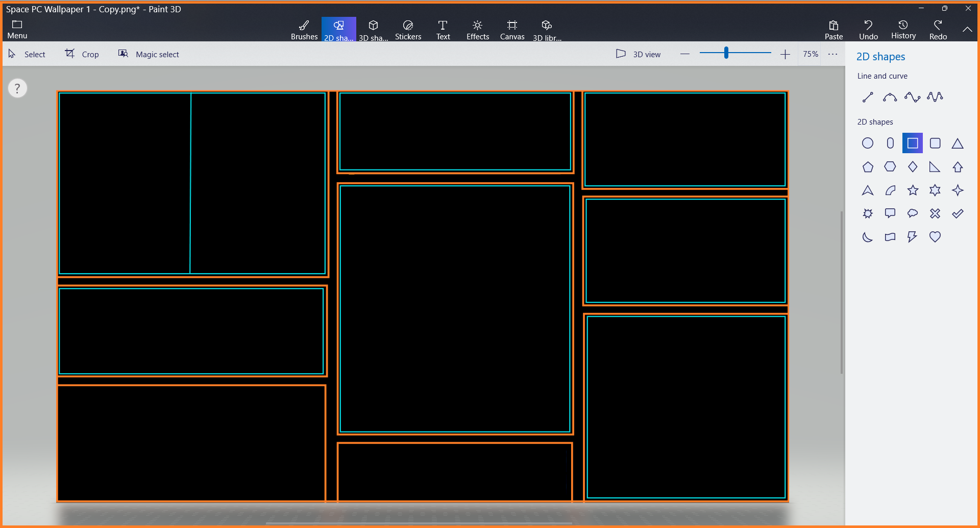This screenshot has width=980, height=528.
Task: Pick the Round speech bubble shape
Action: point(913,213)
